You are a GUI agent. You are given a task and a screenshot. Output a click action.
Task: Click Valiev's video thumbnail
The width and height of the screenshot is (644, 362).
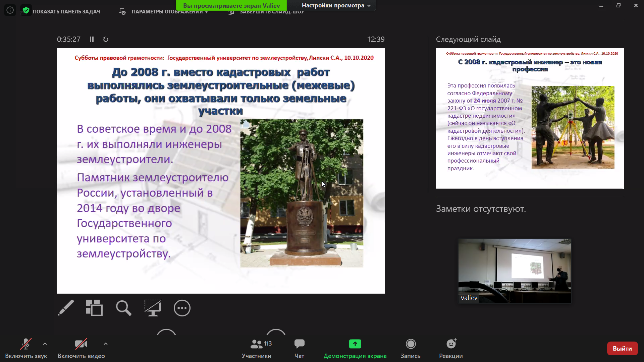[515, 271]
